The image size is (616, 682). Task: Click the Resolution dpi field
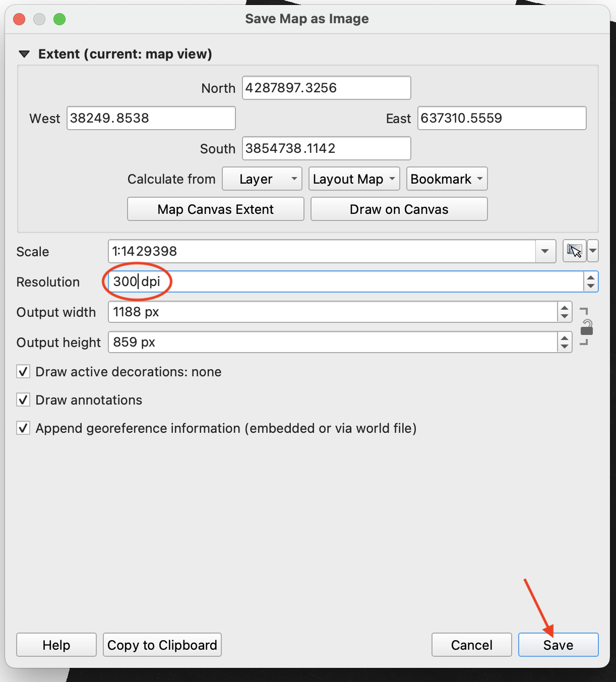[346, 281]
